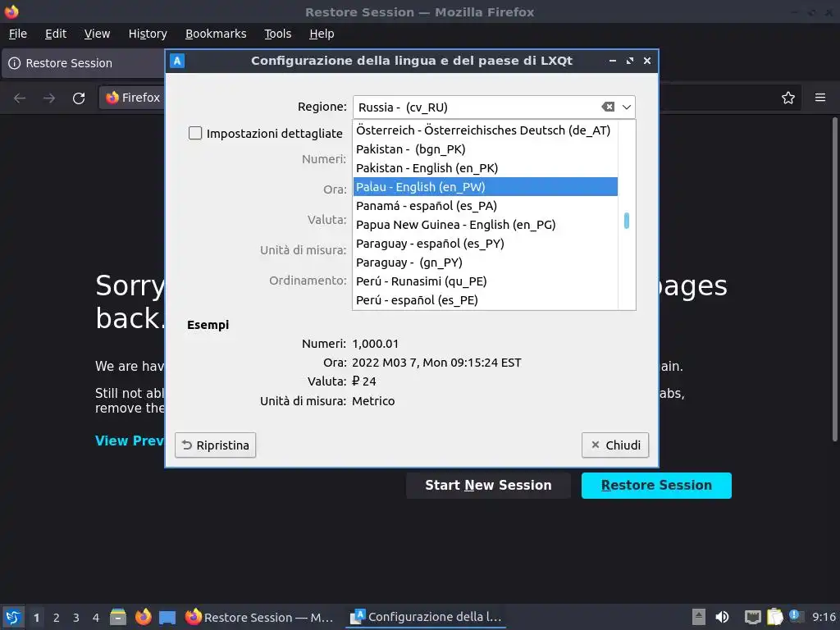Viewport: 840px width, 630px height.
Task: Expand the Regione dropdown arrow
Action: (x=626, y=107)
